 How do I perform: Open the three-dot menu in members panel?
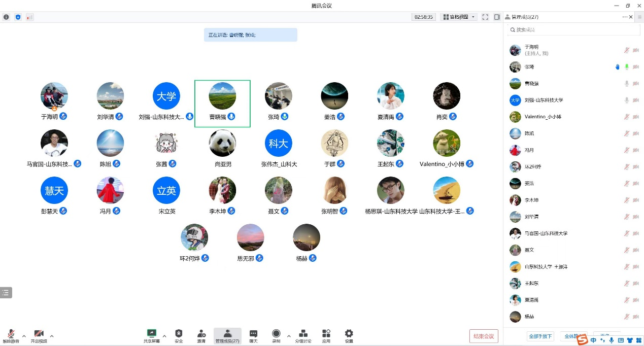[625, 17]
